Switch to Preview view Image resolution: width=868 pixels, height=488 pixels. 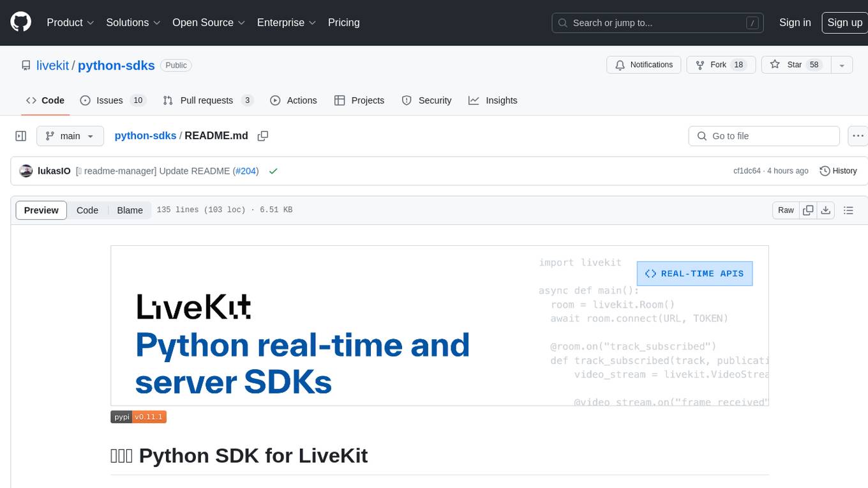(x=41, y=210)
